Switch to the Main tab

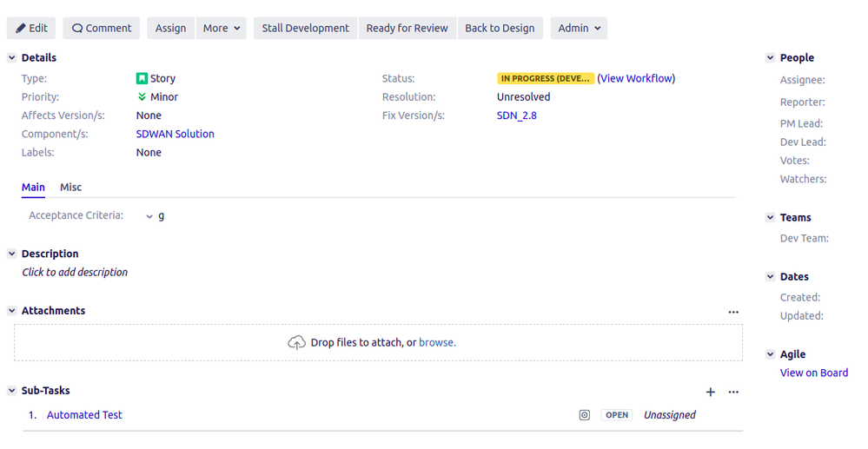click(33, 187)
